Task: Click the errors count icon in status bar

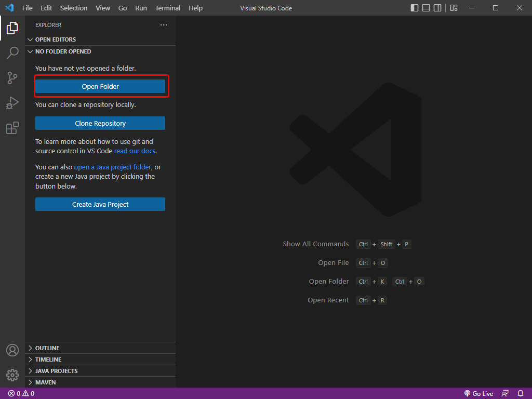Action: [x=11, y=394]
